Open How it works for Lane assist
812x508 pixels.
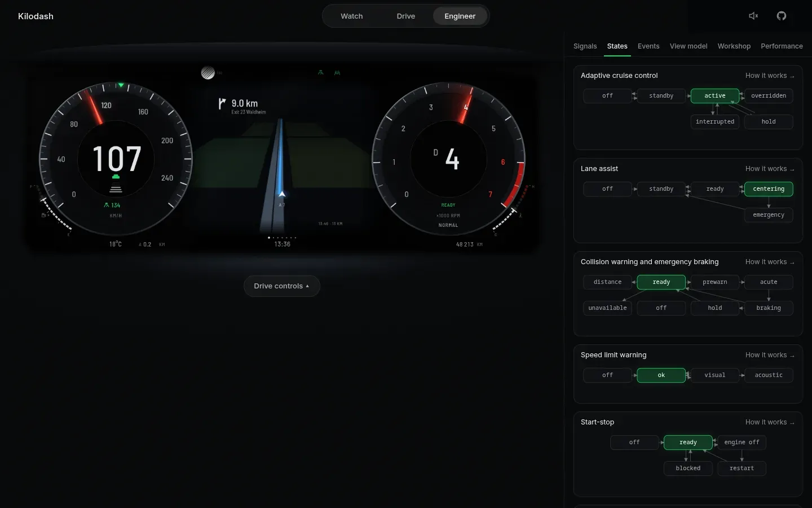[770, 169]
